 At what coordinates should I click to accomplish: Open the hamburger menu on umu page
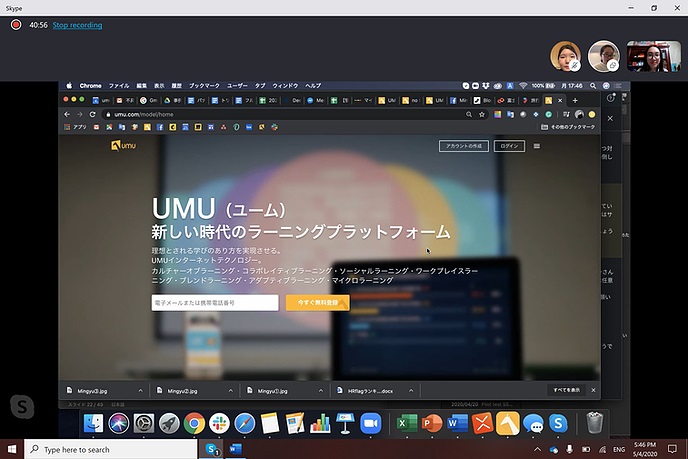[537, 146]
